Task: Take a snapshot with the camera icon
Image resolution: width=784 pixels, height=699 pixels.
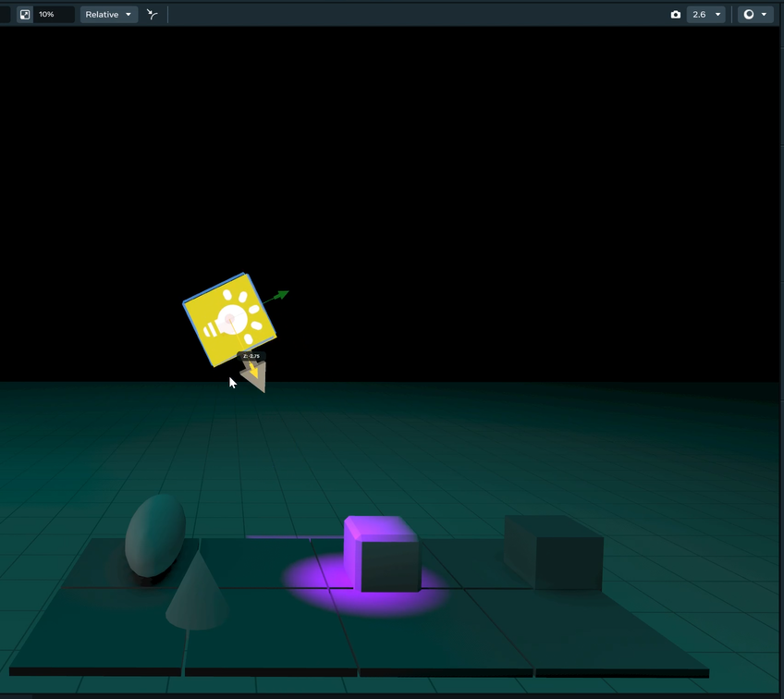Action: click(676, 14)
